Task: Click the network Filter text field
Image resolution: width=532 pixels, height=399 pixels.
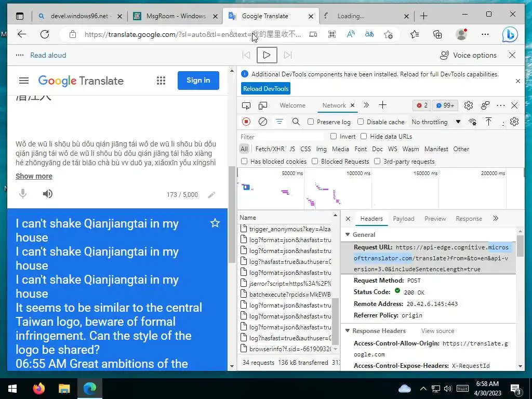Action: pos(282,137)
